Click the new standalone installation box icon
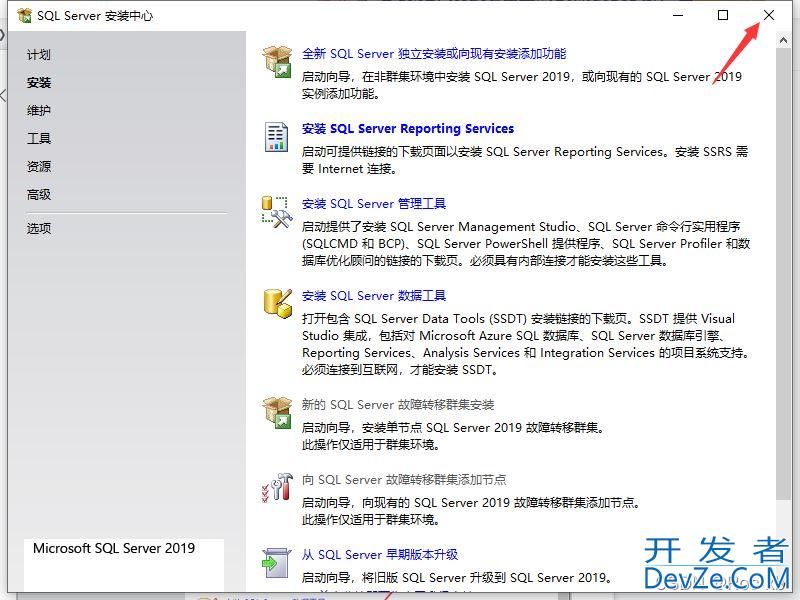The width and height of the screenshot is (800, 600). pos(277,62)
